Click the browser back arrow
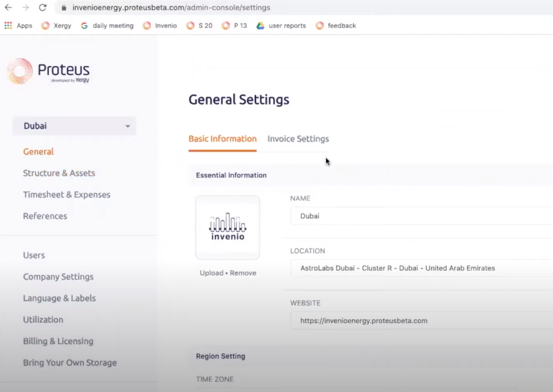The image size is (553, 392). coord(8,8)
